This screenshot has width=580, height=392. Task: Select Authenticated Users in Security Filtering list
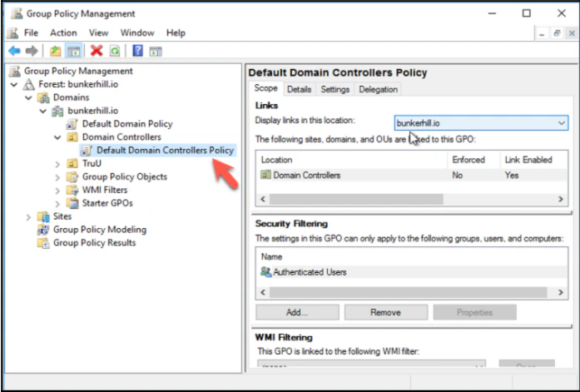click(310, 272)
